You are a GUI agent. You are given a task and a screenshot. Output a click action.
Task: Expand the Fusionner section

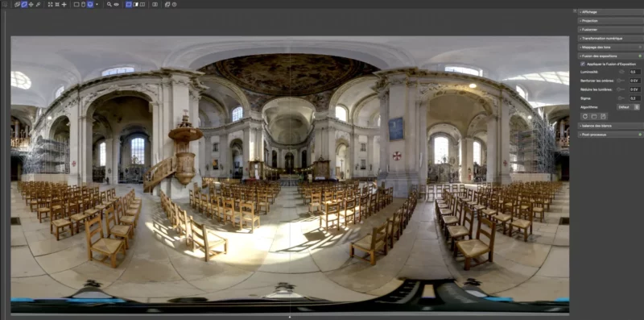611,30
